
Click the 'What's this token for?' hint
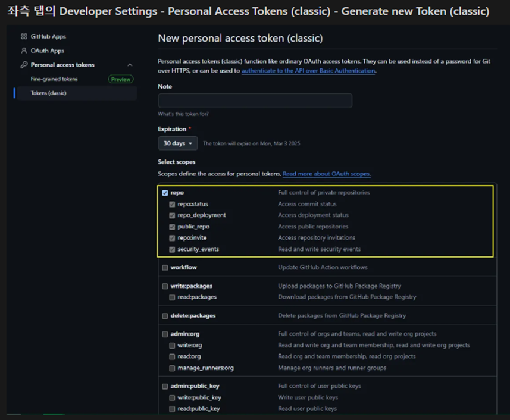click(x=183, y=114)
